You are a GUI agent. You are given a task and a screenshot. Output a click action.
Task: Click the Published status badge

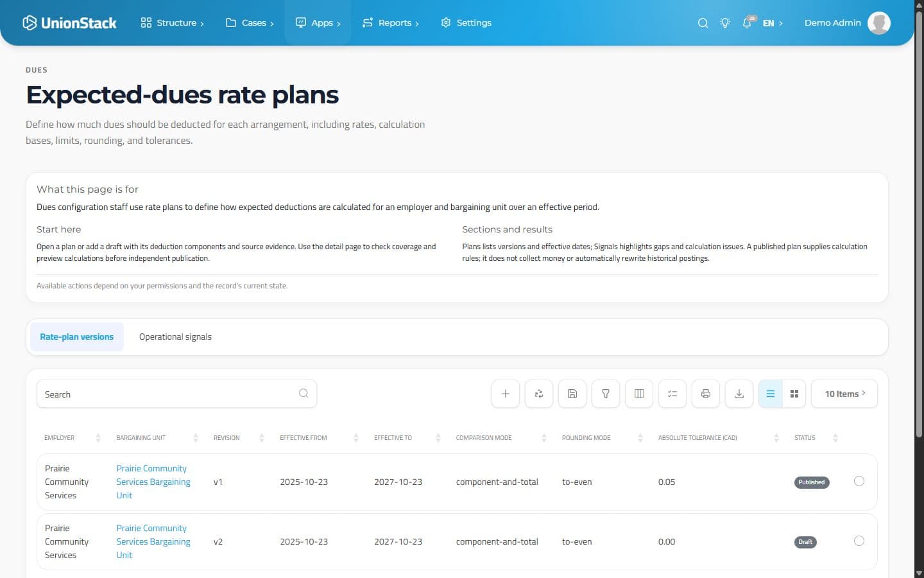click(812, 482)
